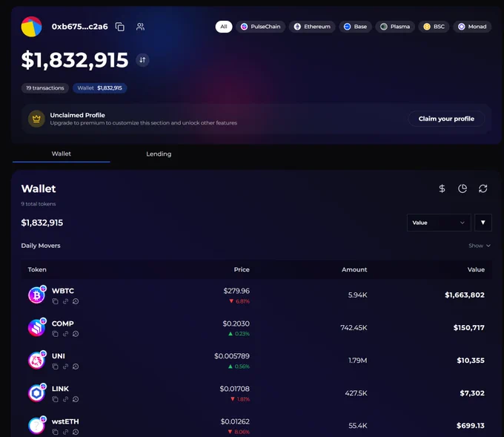
Task: Click the LINK amount 427.5K
Action: tap(356, 393)
